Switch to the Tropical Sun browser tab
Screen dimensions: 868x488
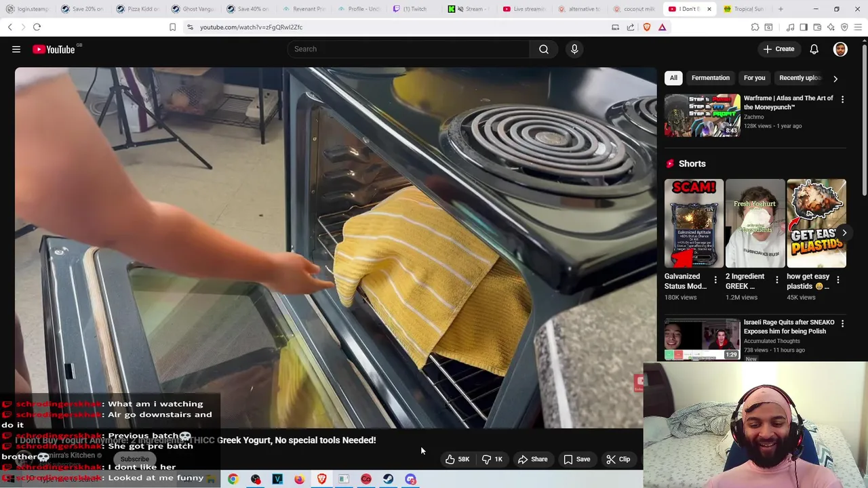click(x=744, y=9)
